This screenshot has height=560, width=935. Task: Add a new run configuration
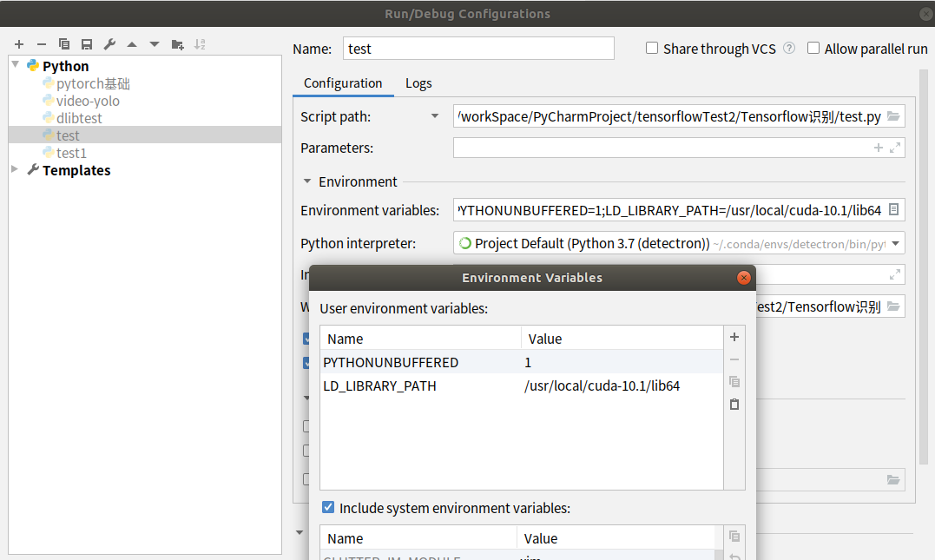[x=19, y=44]
